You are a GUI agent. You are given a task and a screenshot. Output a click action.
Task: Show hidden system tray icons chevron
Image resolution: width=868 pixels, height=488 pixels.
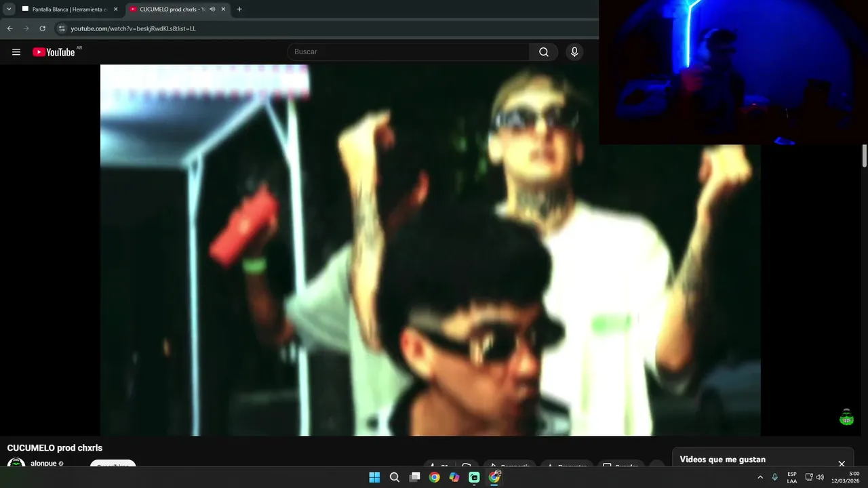(x=760, y=477)
